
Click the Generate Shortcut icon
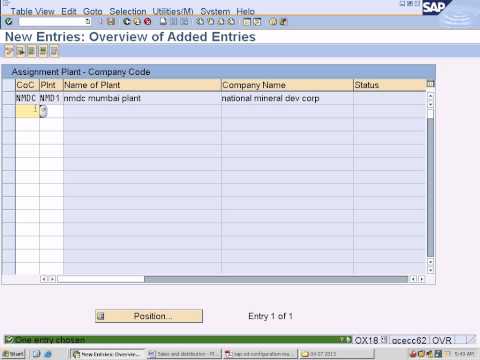click(257, 22)
